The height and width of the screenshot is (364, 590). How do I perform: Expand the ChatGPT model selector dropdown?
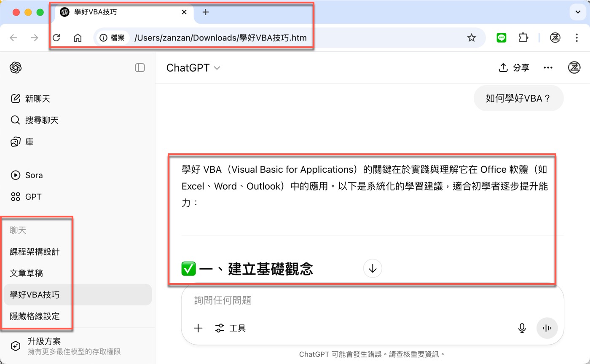click(x=193, y=68)
